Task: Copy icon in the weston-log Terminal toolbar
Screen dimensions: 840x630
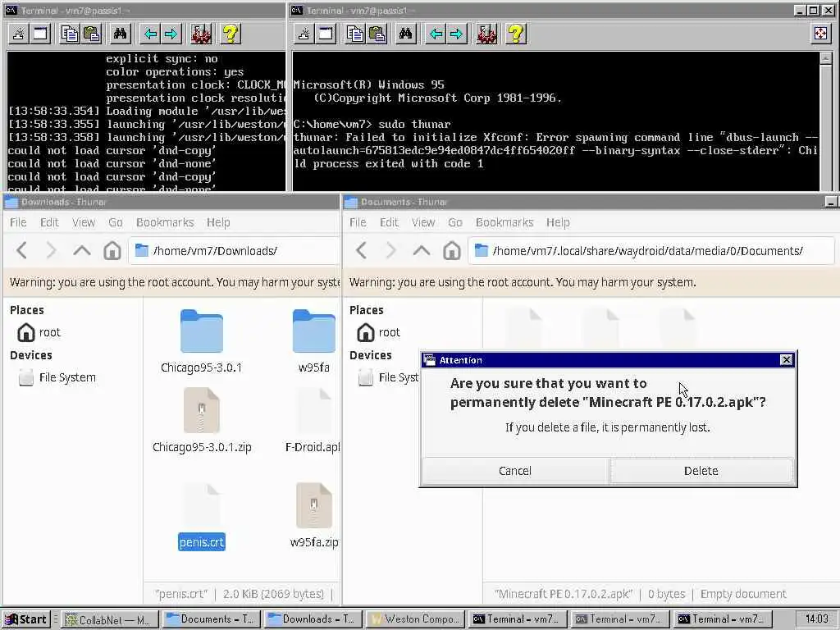Action: [x=70, y=34]
